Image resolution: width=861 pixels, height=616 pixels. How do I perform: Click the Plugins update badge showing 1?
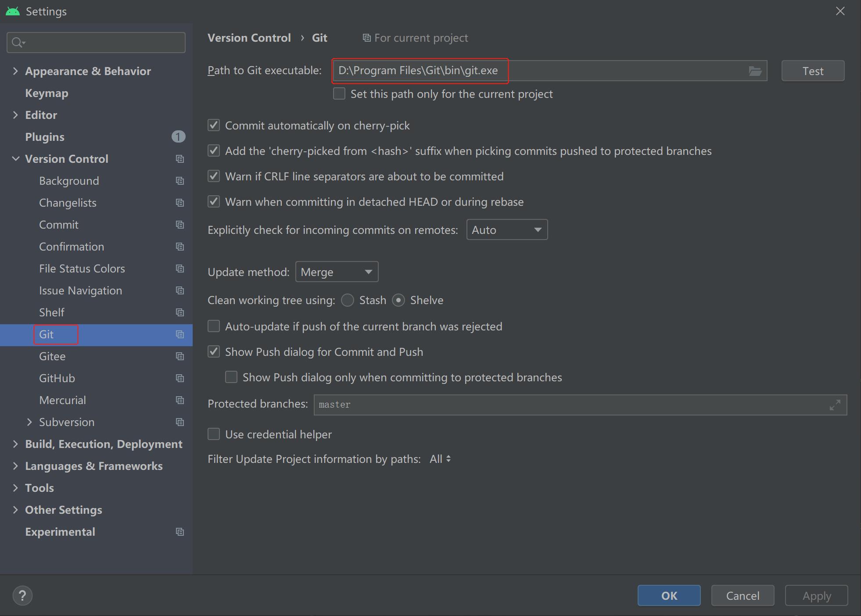178,137
